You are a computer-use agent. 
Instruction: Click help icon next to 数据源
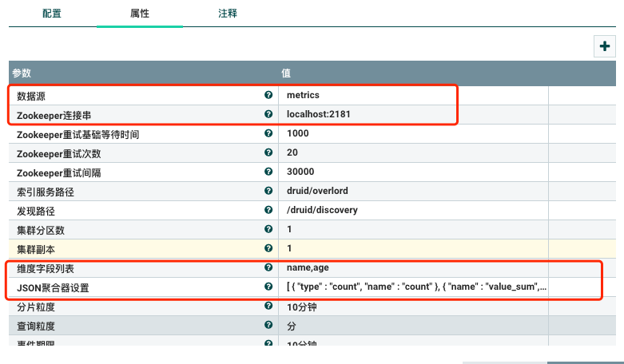click(268, 95)
